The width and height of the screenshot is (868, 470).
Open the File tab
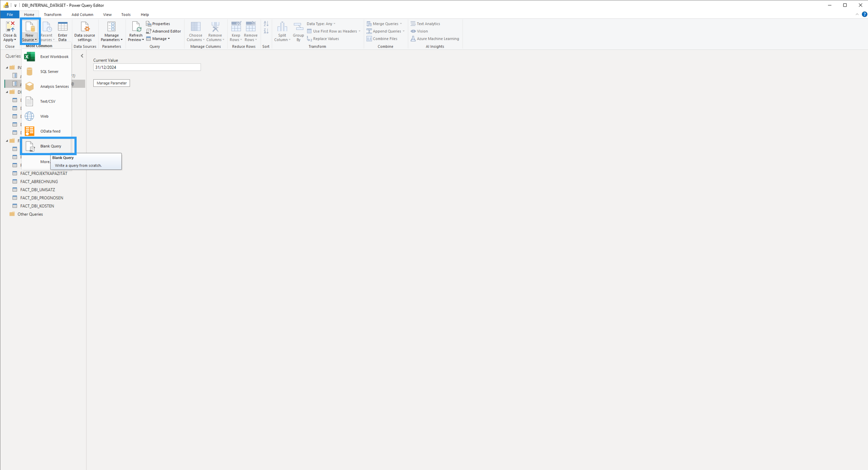click(10, 14)
